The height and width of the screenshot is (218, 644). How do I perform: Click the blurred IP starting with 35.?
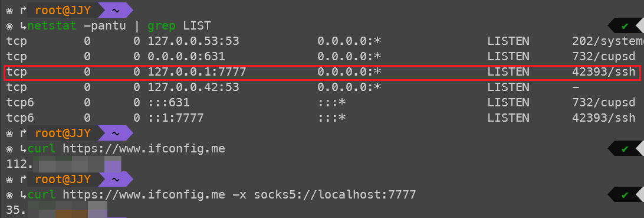click(57, 209)
